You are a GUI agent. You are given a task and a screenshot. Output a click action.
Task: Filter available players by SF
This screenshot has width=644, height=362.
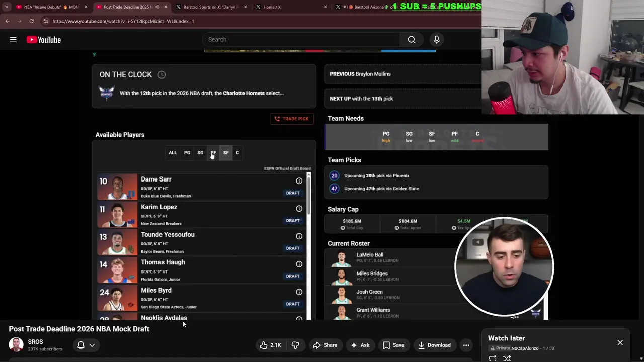click(x=226, y=153)
